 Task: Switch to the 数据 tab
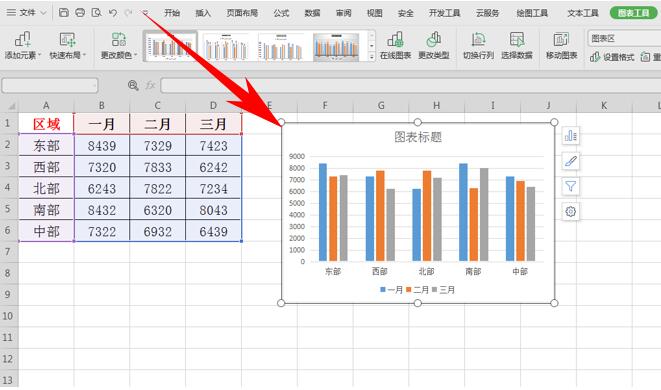pyautogui.click(x=312, y=13)
